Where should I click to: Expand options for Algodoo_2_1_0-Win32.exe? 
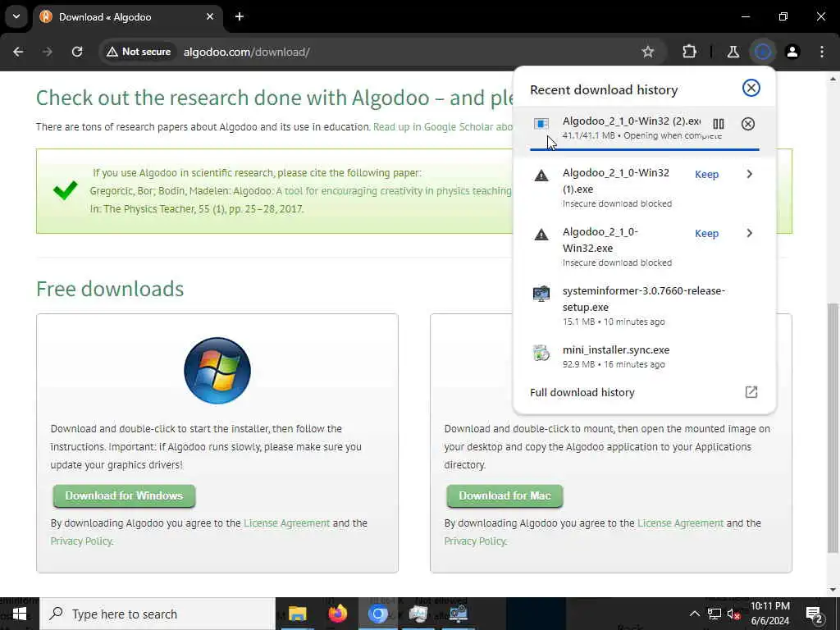click(750, 233)
